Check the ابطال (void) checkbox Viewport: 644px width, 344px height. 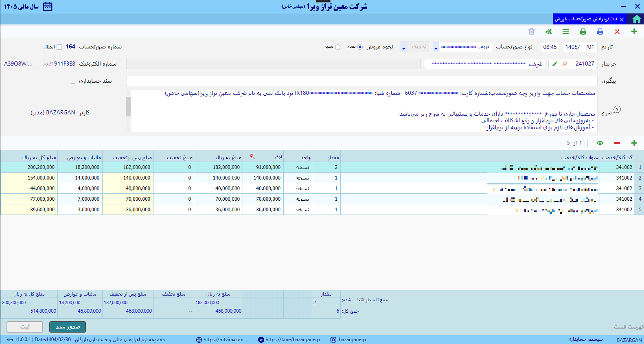(59, 47)
